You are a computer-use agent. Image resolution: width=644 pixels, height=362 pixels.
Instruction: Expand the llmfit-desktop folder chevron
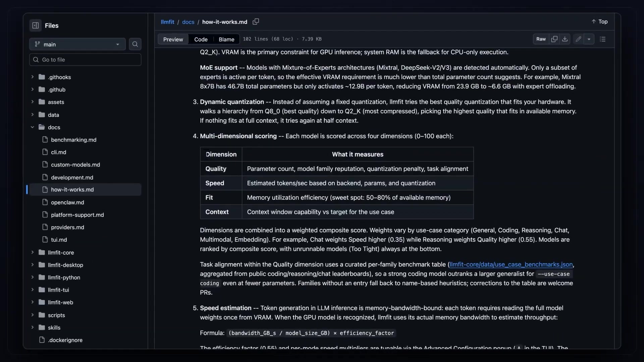point(33,265)
